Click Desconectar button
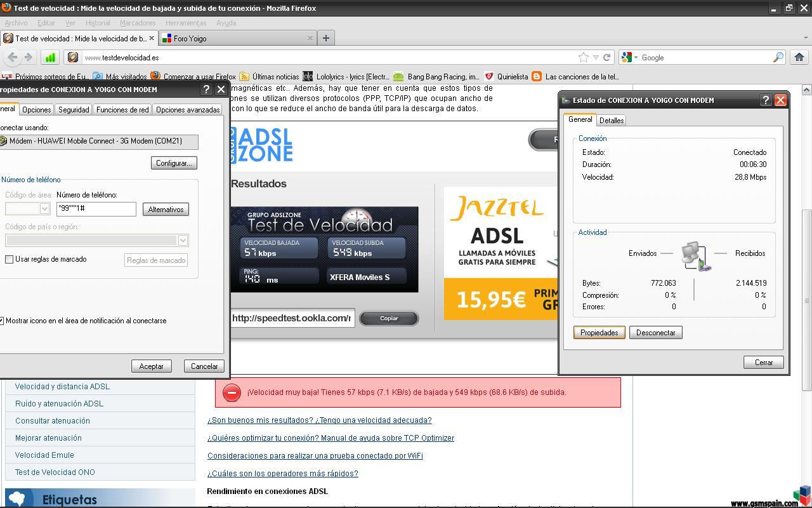Viewport: 812px width, 508px height. tap(656, 333)
